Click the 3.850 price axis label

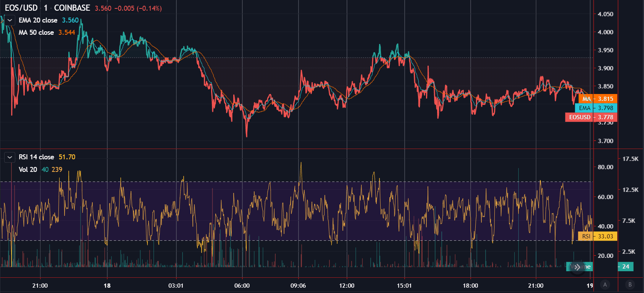coord(605,86)
